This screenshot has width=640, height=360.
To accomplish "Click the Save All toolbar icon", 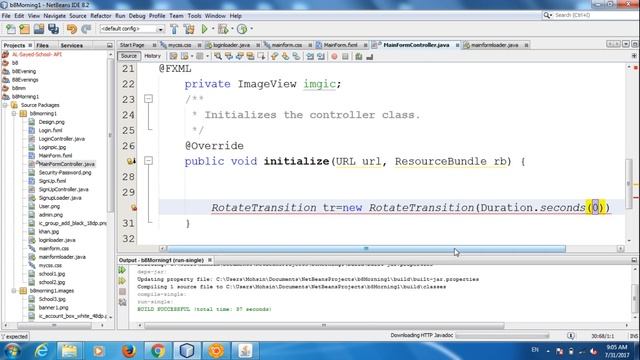I will point(53,29).
